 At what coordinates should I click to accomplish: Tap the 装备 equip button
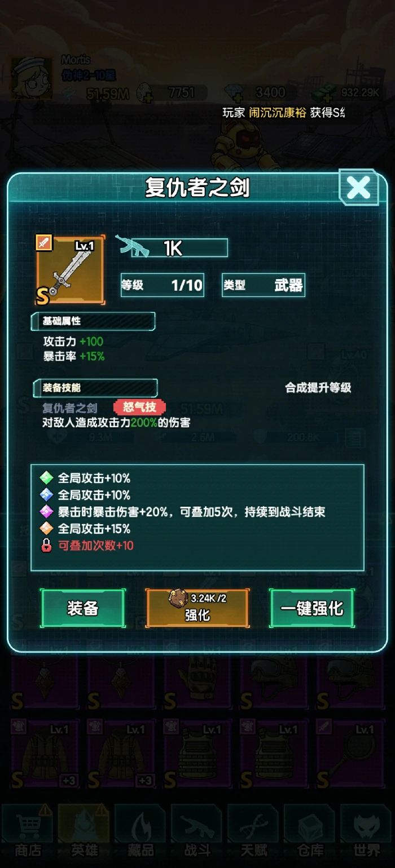(x=83, y=608)
